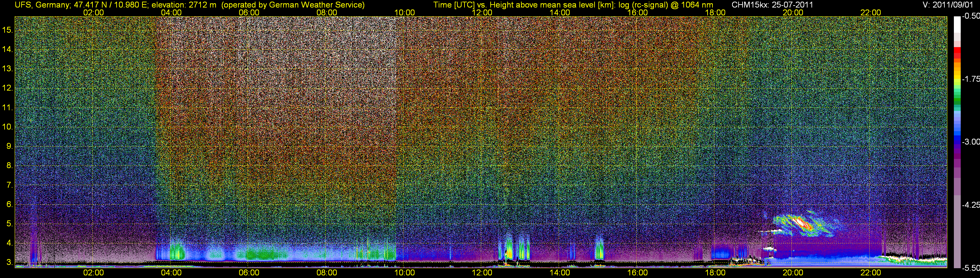The width and height of the screenshot is (980, 278).
Task: Click the '-1.75' colorbar scale value
Action: 971,79
